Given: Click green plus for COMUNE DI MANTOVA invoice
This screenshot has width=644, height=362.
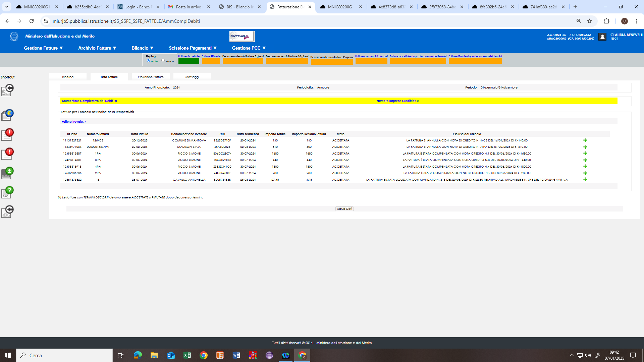Looking at the screenshot, I should [585, 140].
